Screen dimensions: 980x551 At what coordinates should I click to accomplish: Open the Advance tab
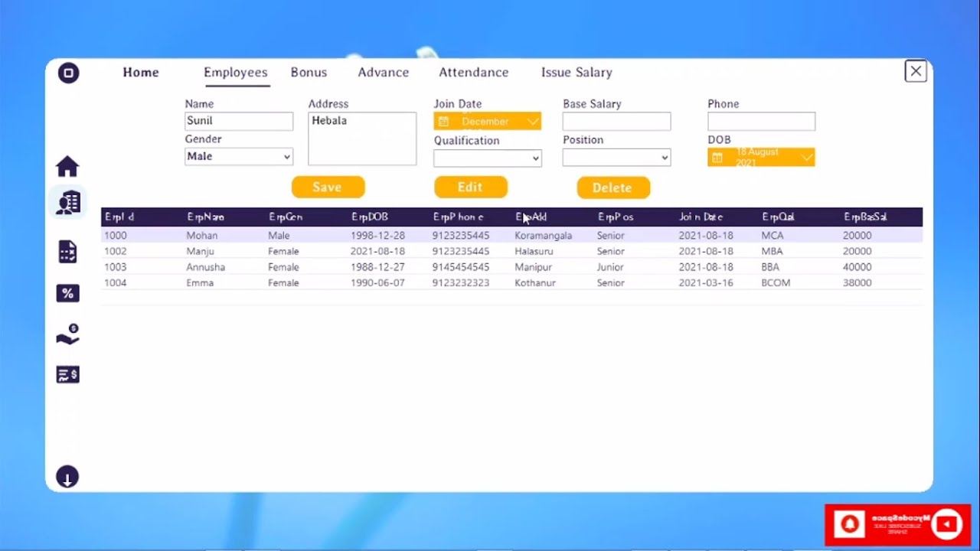click(x=384, y=72)
